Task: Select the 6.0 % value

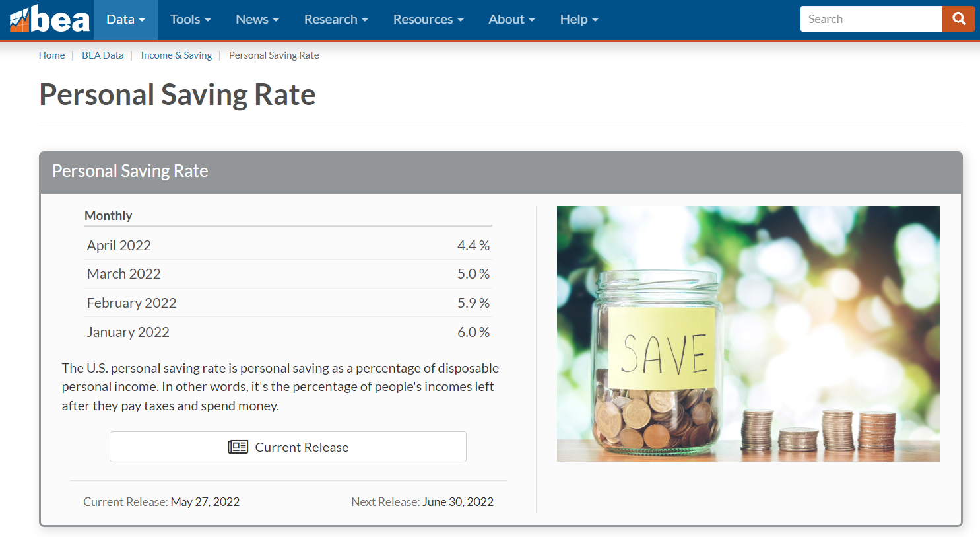Action: (x=474, y=332)
